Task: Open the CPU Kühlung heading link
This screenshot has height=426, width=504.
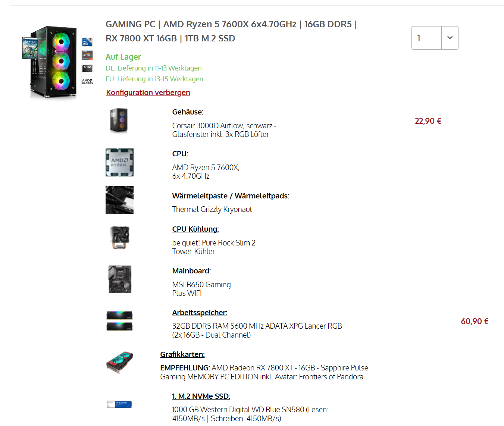Action: pyautogui.click(x=195, y=229)
